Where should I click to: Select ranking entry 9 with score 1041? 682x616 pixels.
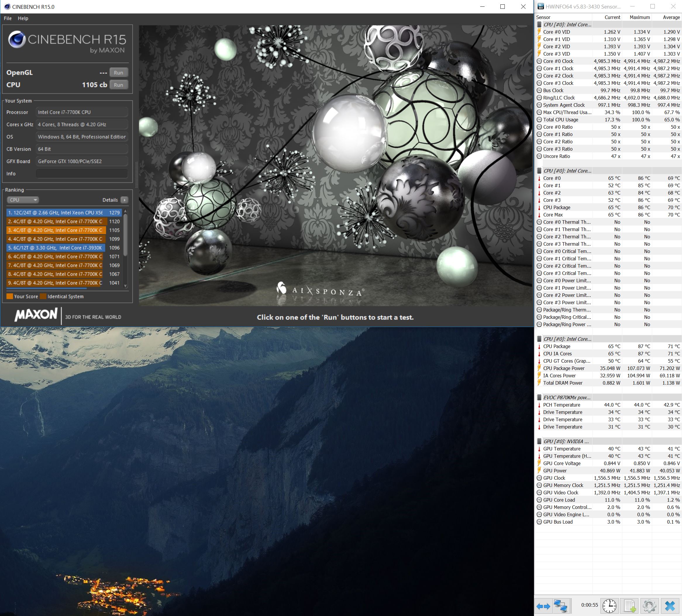tap(64, 283)
